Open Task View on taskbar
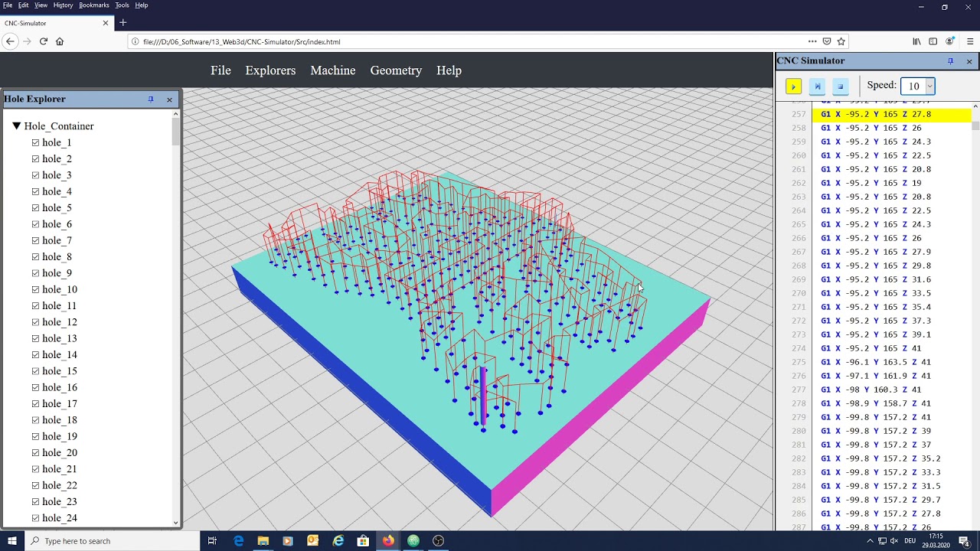The width and height of the screenshot is (980, 551). tap(212, 541)
